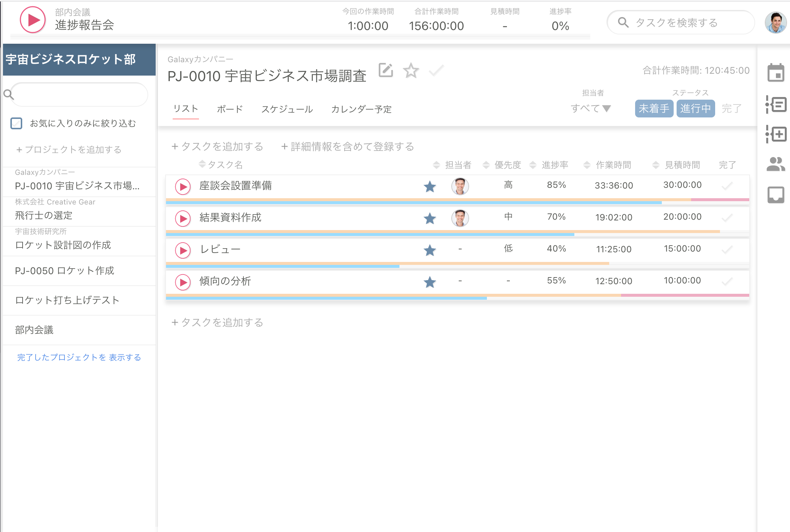This screenshot has height=532, width=790.
Task: Toggle the 未着手 status filter
Action: click(x=654, y=109)
